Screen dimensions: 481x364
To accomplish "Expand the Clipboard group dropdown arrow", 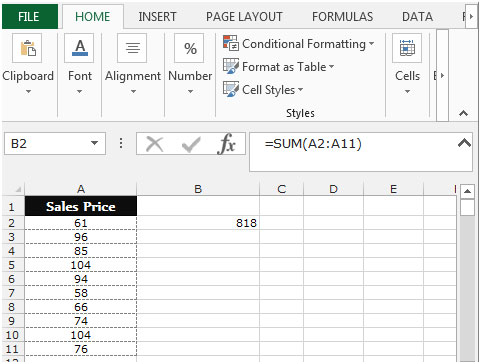I will click(x=28, y=91).
